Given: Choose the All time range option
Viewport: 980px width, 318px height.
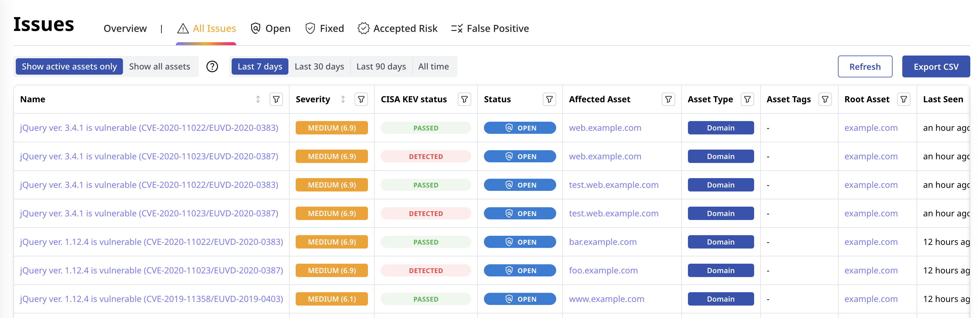Looking at the screenshot, I should pos(433,66).
